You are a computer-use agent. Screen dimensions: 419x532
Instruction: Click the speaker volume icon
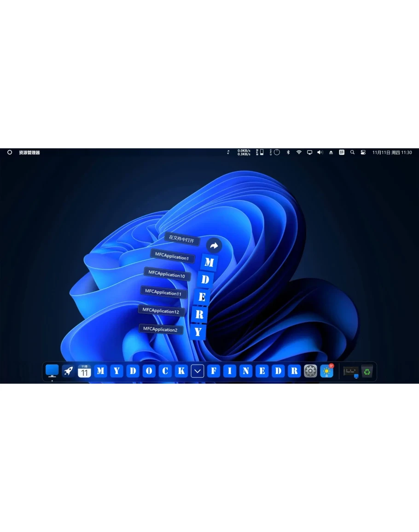[x=320, y=152]
